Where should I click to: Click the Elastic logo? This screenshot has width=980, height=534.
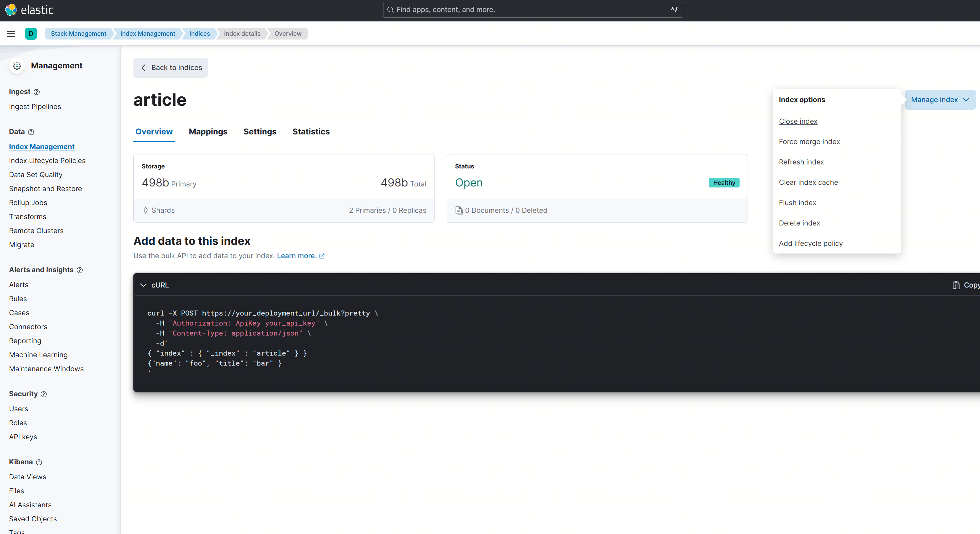(29, 10)
